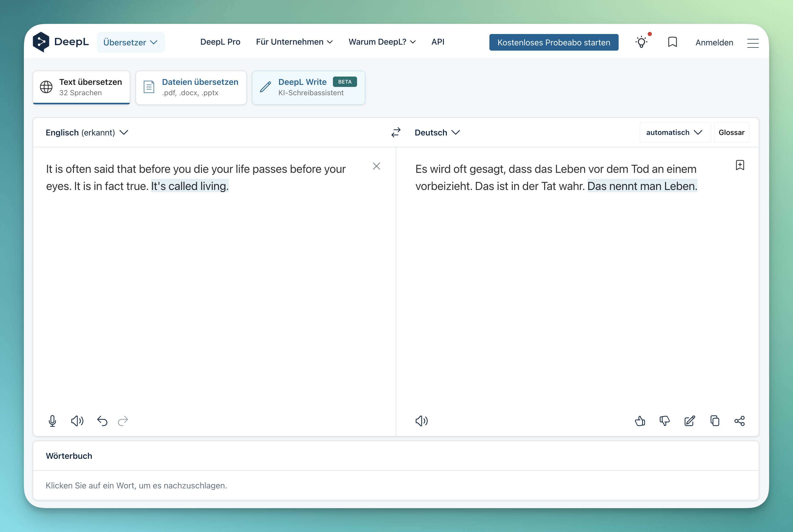Screen dimensions: 793x532
Task: Click the undo arrow icon
Action: (x=102, y=421)
